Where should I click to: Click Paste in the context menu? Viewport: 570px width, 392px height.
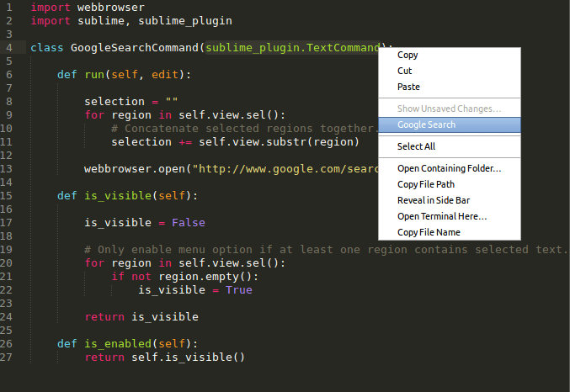[408, 87]
